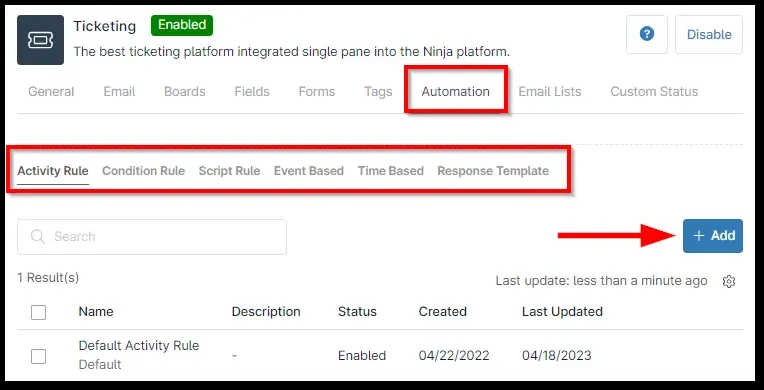Screen dimensions: 764x390
Task: Switch to the Boards tab
Action: [x=185, y=92]
